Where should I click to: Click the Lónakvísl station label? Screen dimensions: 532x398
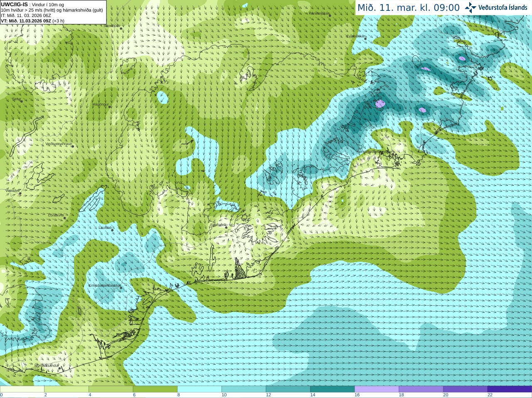point(56,215)
